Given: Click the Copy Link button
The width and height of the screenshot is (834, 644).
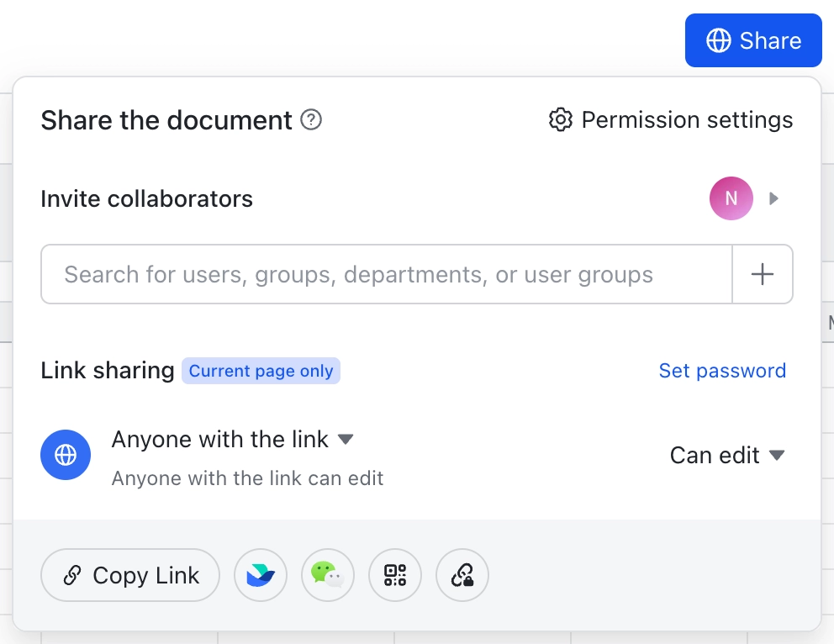Looking at the screenshot, I should click(x=130, y=575).
